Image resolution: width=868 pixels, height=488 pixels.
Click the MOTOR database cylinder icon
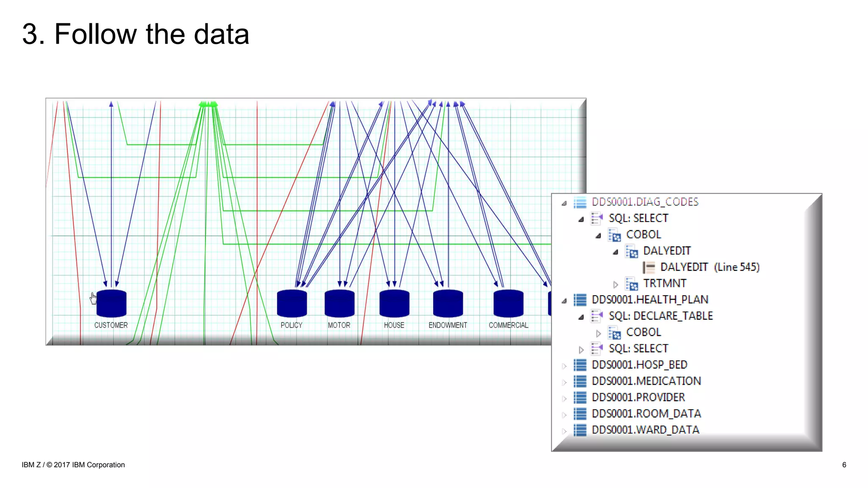coord(339,303)
